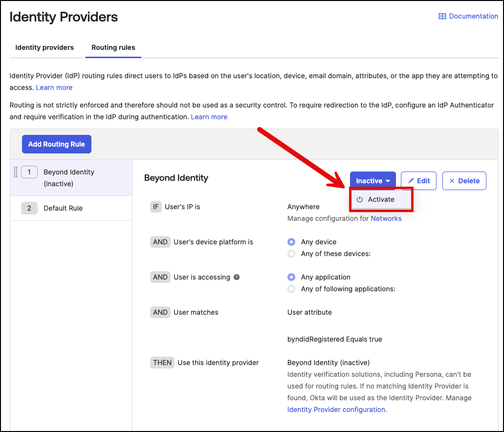Click the Beyond Identity rule heading

(x=176, y=178)
